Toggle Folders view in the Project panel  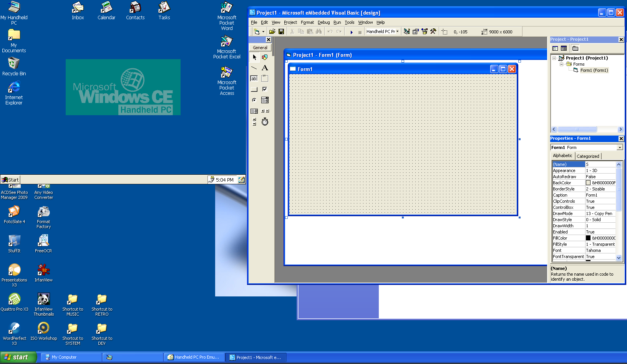[x=575, y=48]
